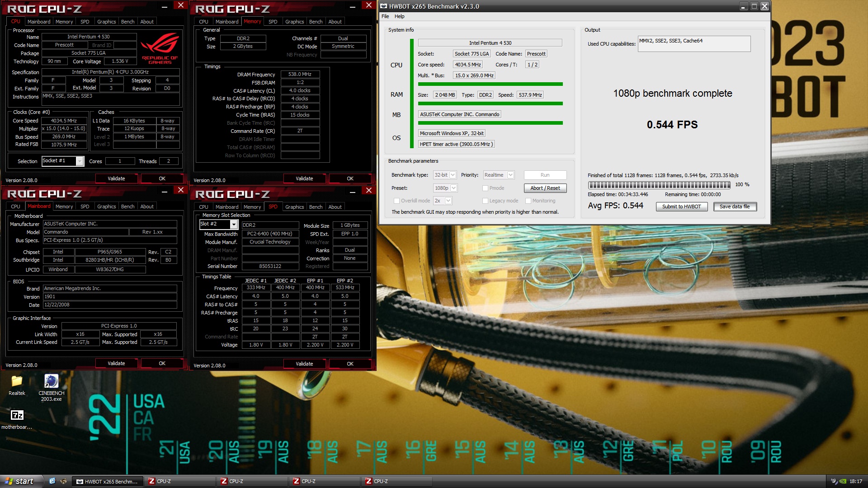Switch to HWBOT x265 Benchm... taskbar button

coord(108,481)
